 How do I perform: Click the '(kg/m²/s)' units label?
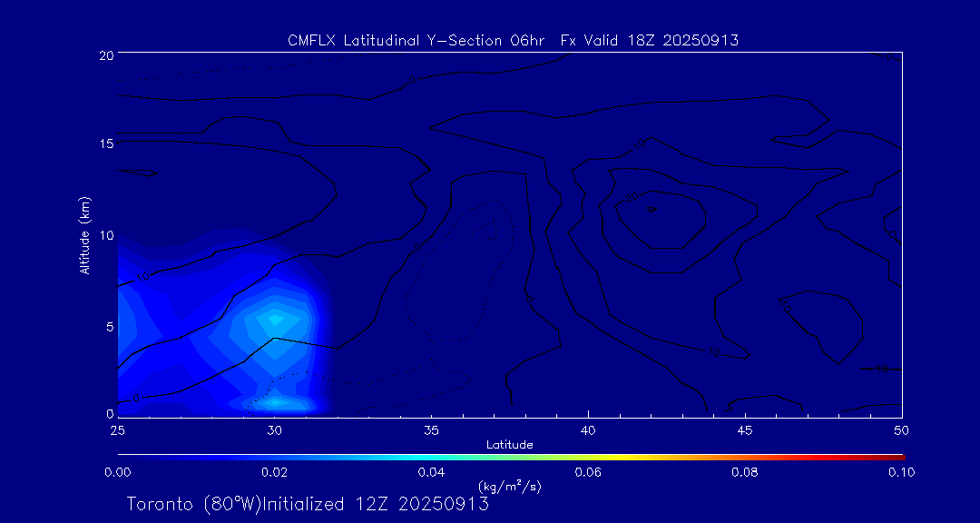[509, 487]
